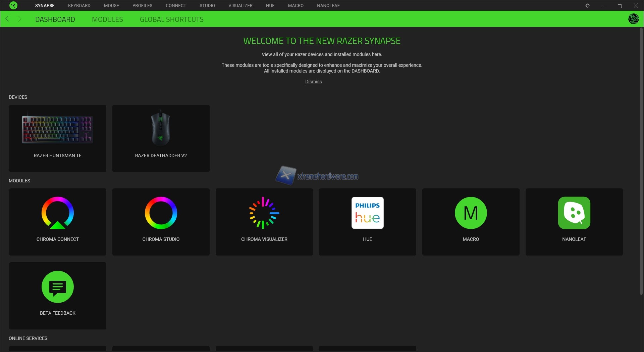Open the Beta Feedback module icon
644x352 pixels.
click(58, 287)
